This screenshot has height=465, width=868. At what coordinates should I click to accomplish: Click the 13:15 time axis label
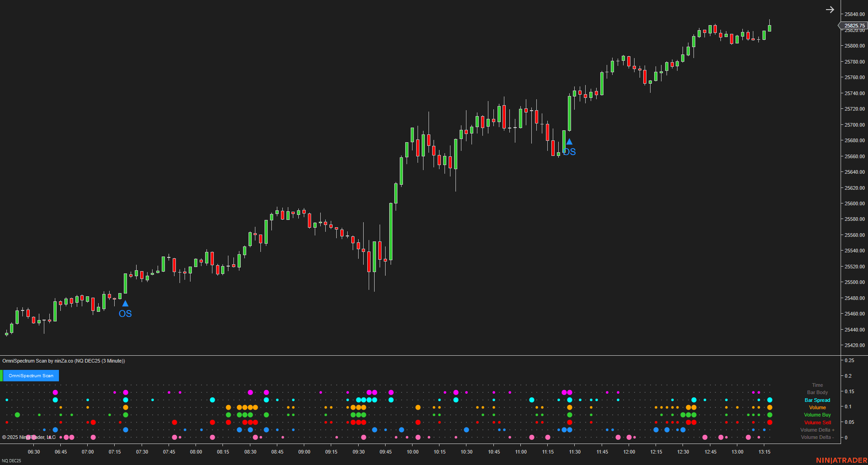(x=764, y=452)
